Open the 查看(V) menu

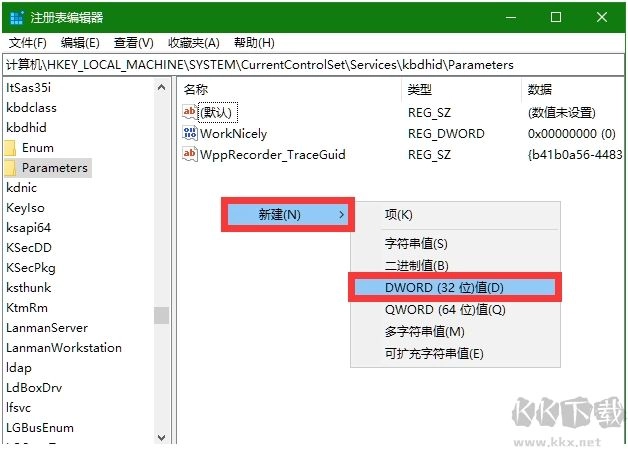(x=133, y=43)
